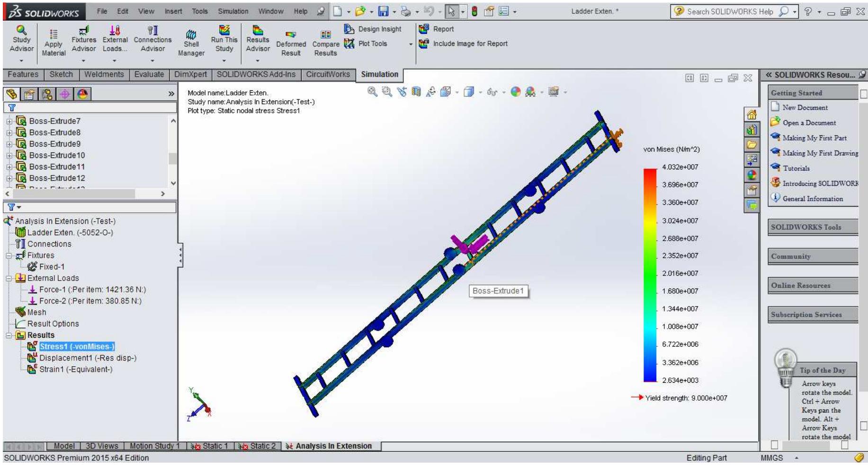Screen dimensions: 868x465
Task: Open the Tutorials link
Action: coord(796,168)
